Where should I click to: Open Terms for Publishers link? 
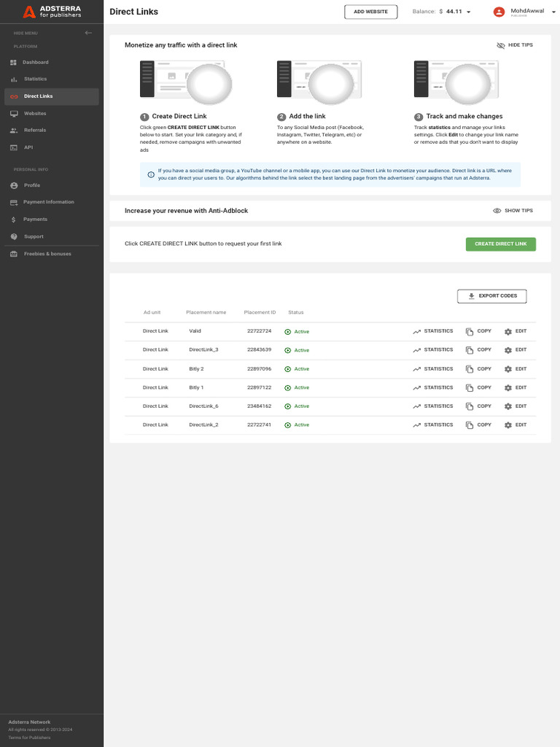coord(29,738)
